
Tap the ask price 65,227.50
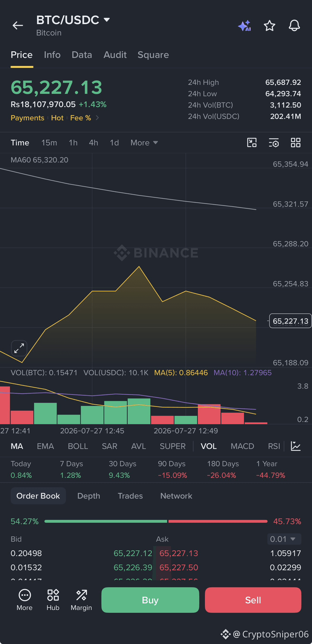179,568
